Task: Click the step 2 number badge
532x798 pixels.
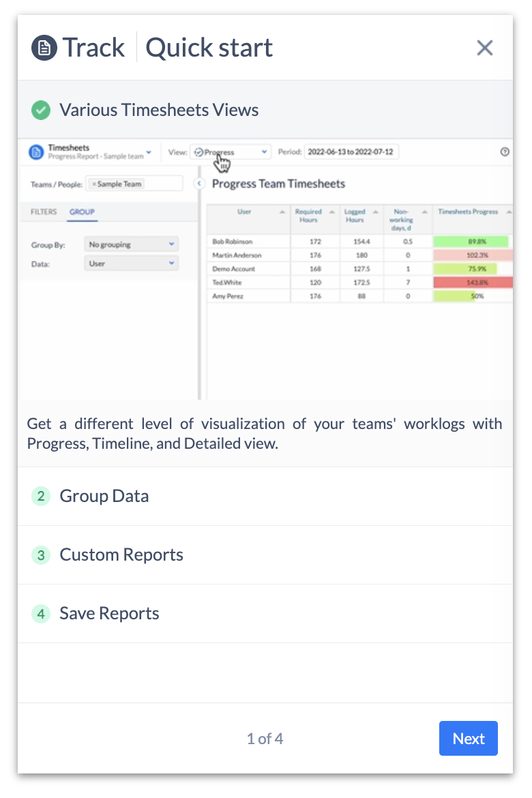Action: (41, 496)
